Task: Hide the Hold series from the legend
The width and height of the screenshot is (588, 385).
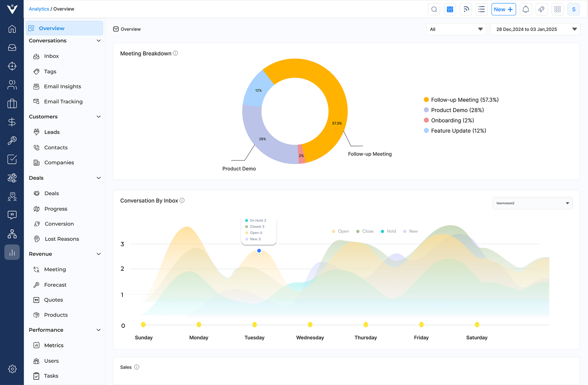Action: click(x=388, y=231)
